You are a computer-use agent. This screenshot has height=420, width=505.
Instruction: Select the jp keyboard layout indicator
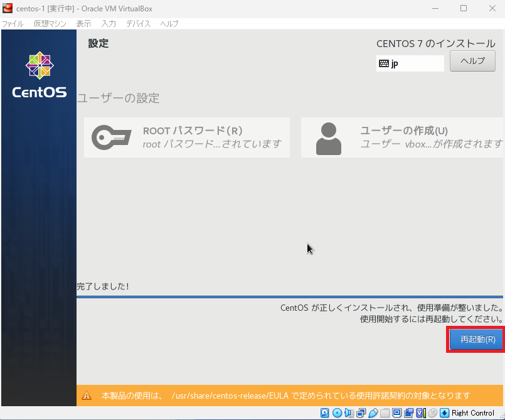click(x=410, y=63)
